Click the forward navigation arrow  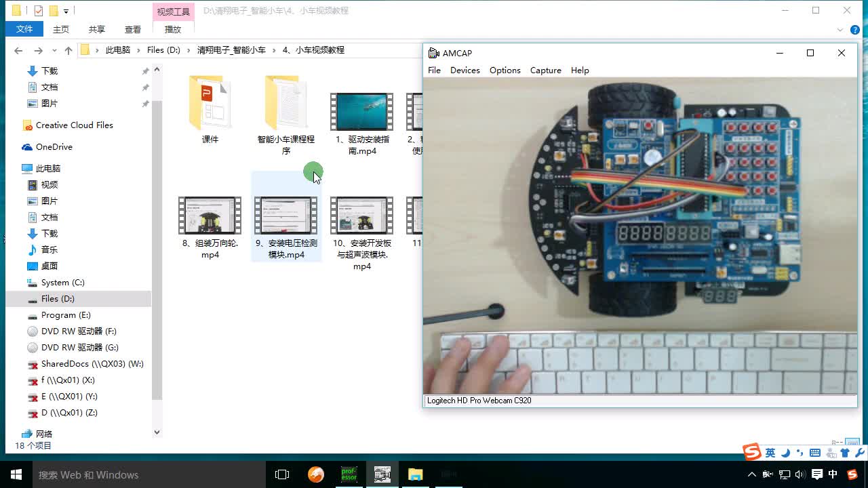(x=38, y=50)
